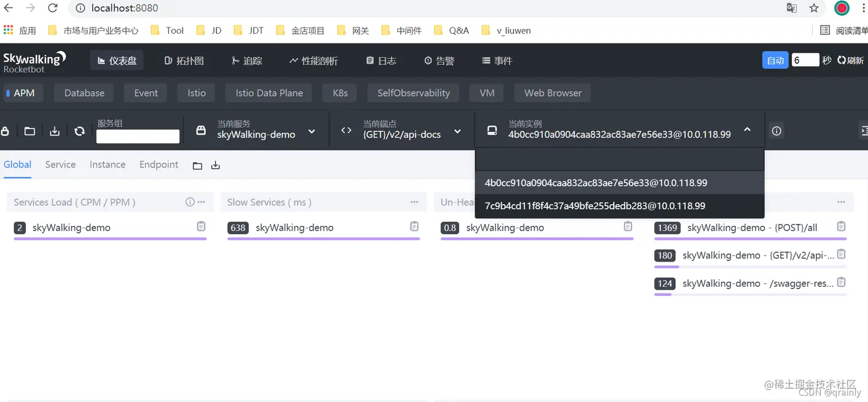
Task: Select the VM dashboard tab
Action: click(x=487, y=93)
